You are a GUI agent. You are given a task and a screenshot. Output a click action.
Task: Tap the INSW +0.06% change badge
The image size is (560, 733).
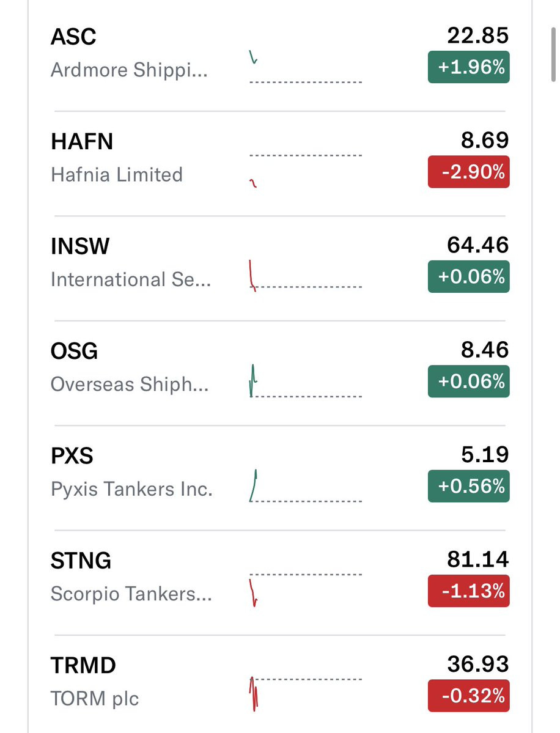coord(468,277)
